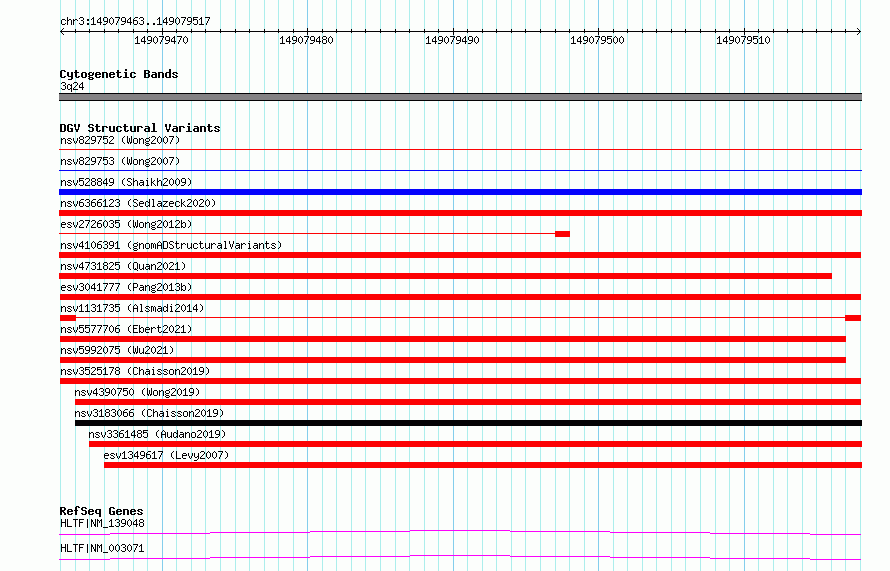Click the DGV Structural Variants track title
The width and height of the screenshot is (890, 571).
[140, 128]
